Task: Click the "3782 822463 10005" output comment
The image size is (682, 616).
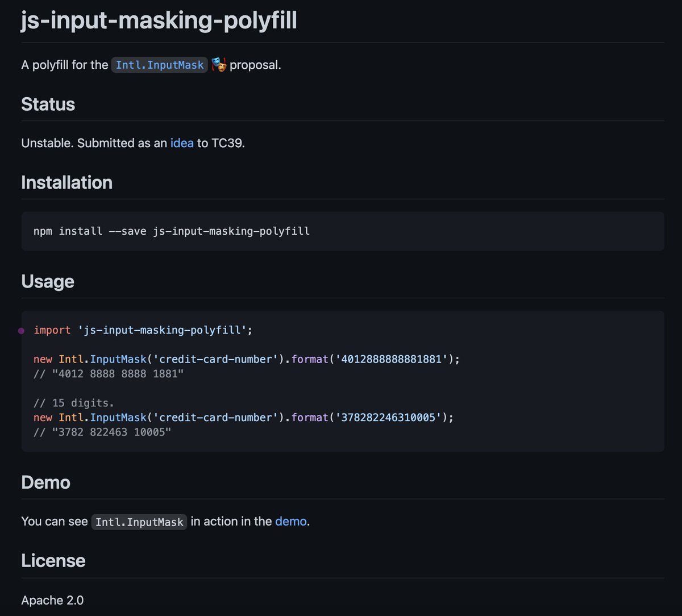Action: (x=102, y=432)
